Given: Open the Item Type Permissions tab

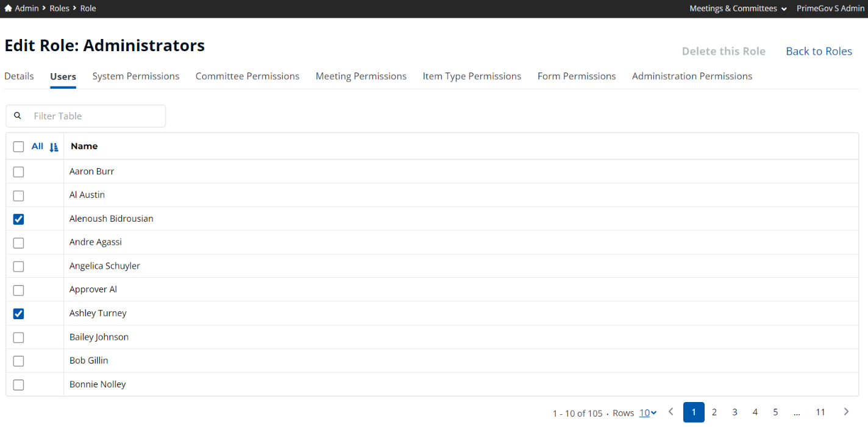Looking at the screenshot, I should click(472, 76).
